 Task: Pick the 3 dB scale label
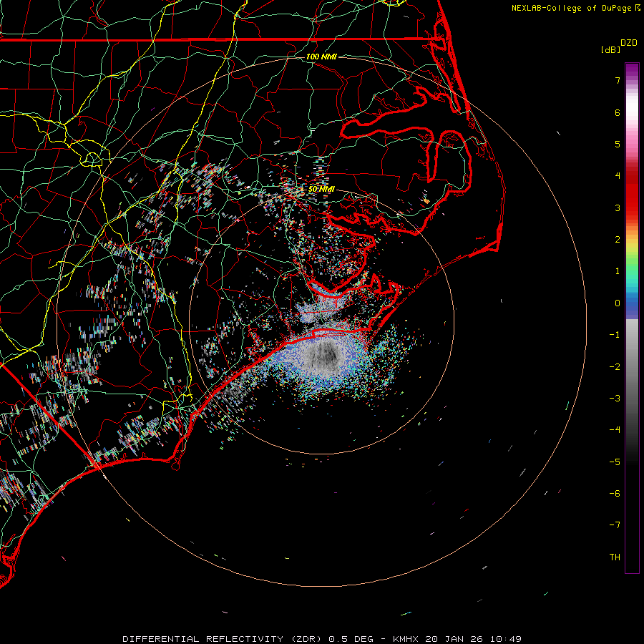click(x=618, y=208)
